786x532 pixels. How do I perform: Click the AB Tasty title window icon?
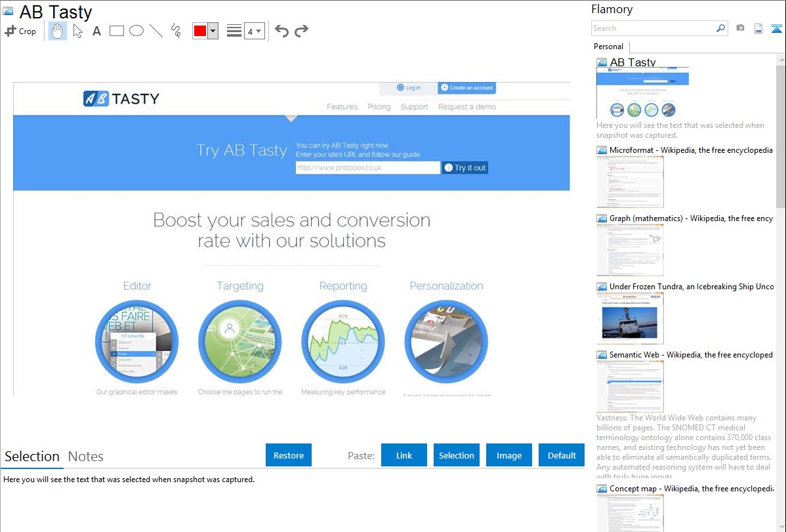pos(8,11)
